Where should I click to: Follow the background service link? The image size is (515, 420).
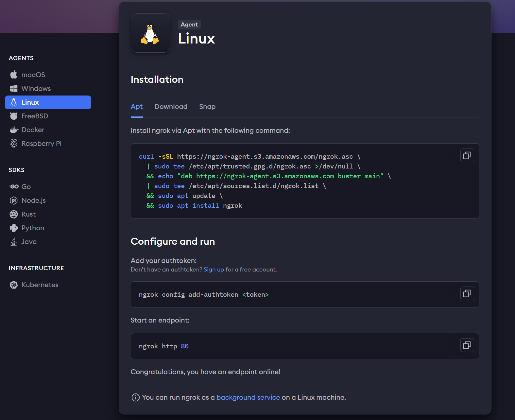tap(248, 397)
